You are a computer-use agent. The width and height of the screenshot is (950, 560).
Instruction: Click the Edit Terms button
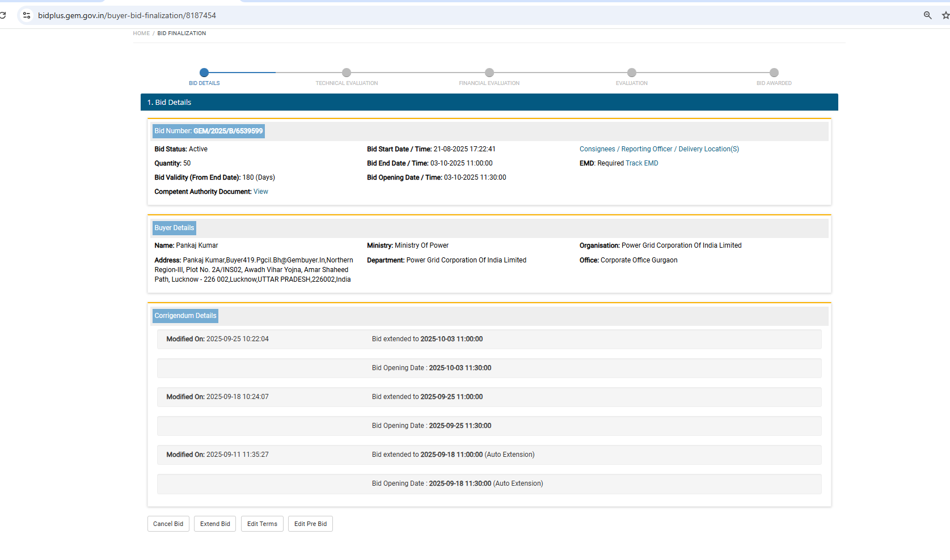point(262,524)
